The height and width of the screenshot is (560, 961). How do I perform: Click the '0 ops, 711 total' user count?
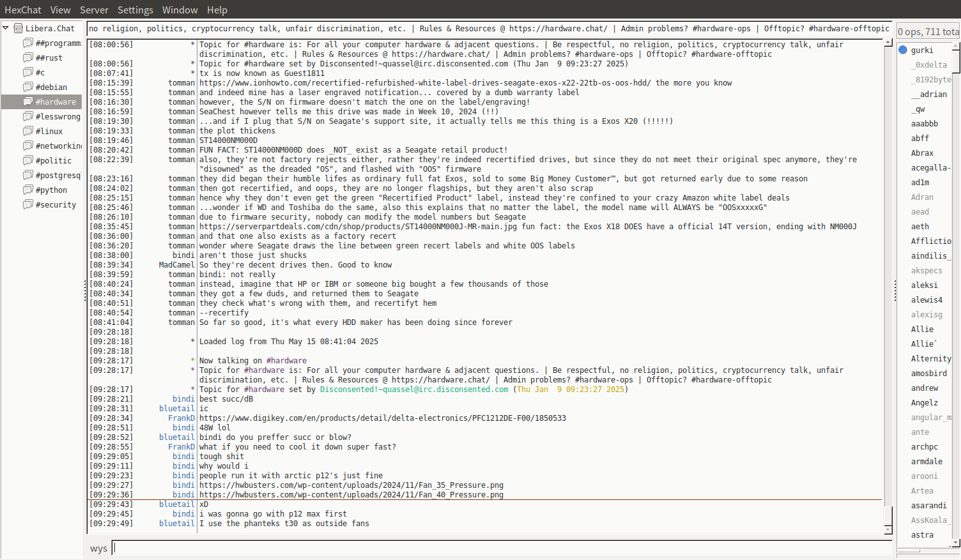tap(928, 31)
